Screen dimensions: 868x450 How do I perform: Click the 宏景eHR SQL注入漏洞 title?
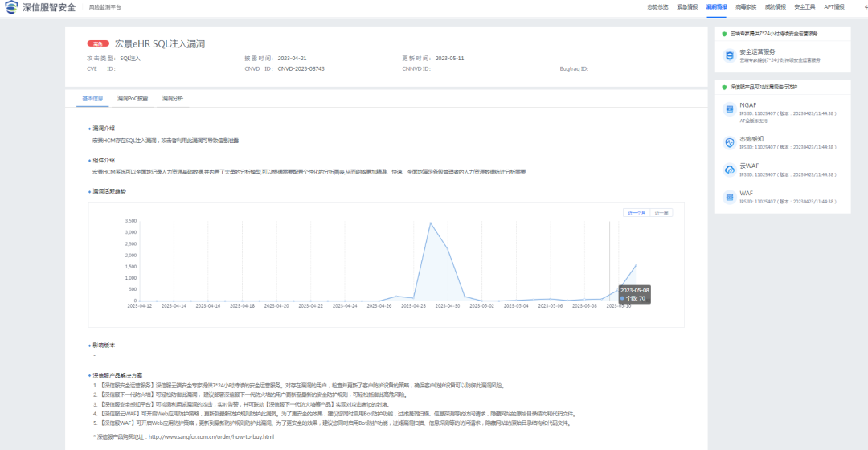pos(160,44)
